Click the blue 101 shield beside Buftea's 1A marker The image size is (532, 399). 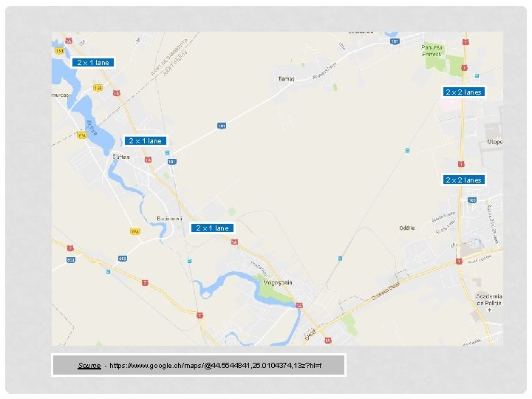point(172,162)
